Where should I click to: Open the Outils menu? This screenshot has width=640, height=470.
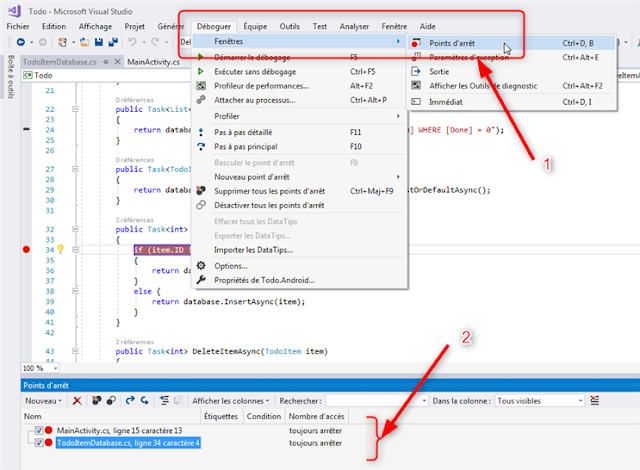tap(289, 27)
